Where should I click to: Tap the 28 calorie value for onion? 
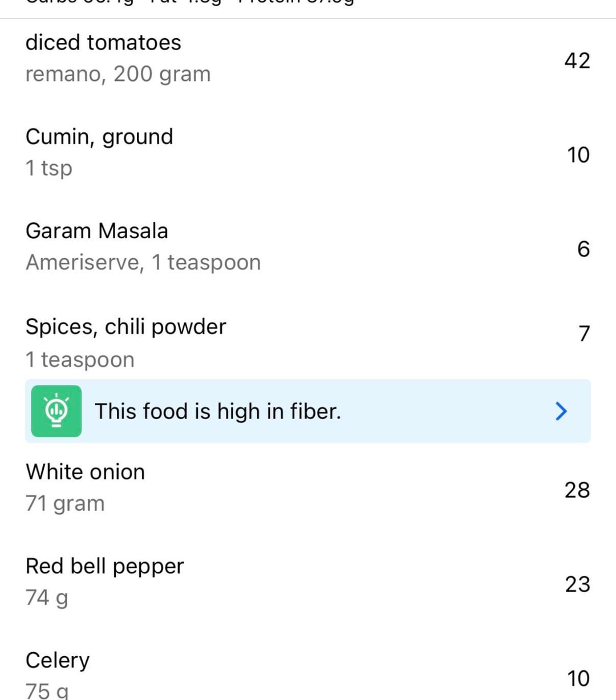(577, 490)
